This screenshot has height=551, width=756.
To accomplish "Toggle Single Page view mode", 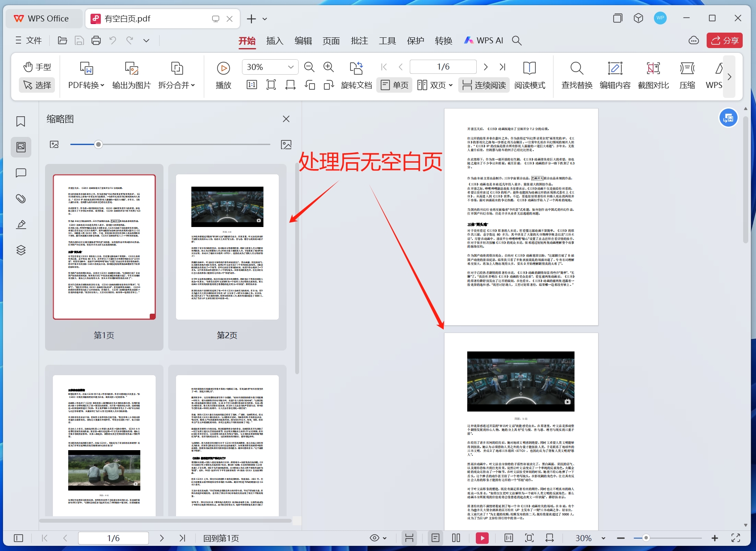I will click(395, 85).
